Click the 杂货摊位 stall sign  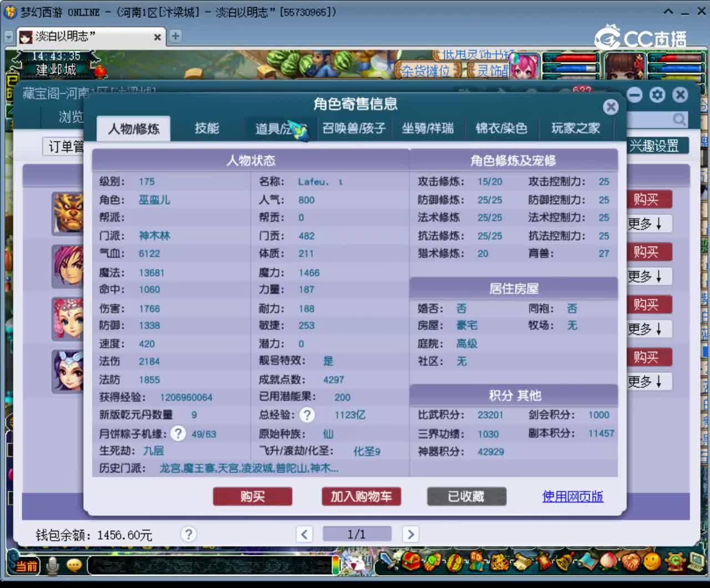click(426, 71)
